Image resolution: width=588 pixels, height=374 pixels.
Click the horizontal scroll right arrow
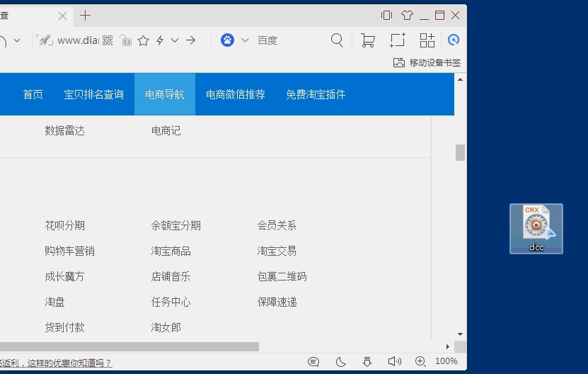(448, 346)
